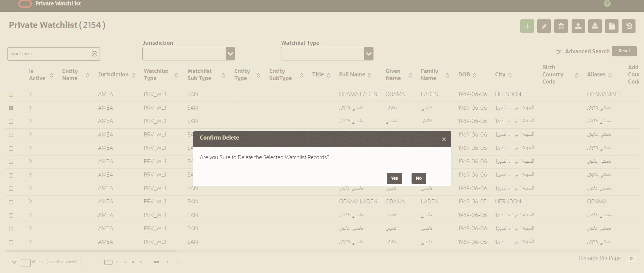This screenshot has height=273, width=644.
Task: Click the Oracle logo in header
Action: coord(25,4)
